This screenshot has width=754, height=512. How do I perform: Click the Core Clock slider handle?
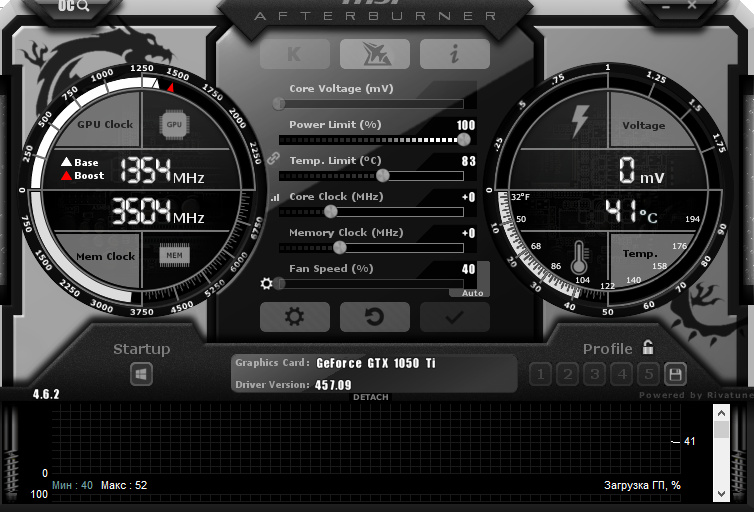(x=330, y=212)
